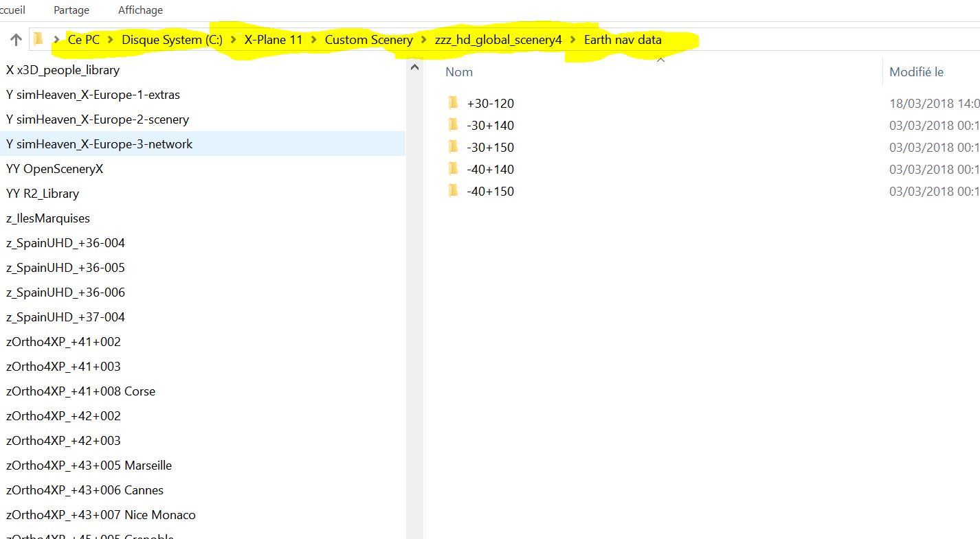Select the -30+140 folder icon
The width and height of the screenshot is (980, 539).
(x=453, y=125)
